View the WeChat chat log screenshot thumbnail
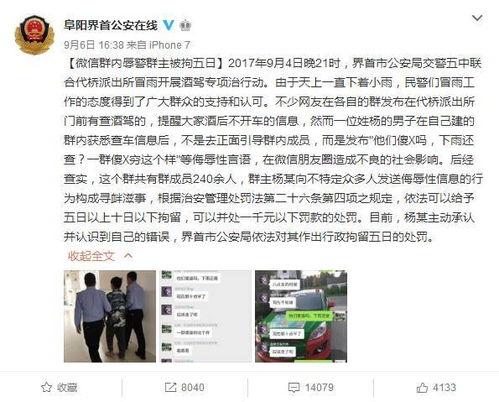499x402 pixels. (205, 316)
